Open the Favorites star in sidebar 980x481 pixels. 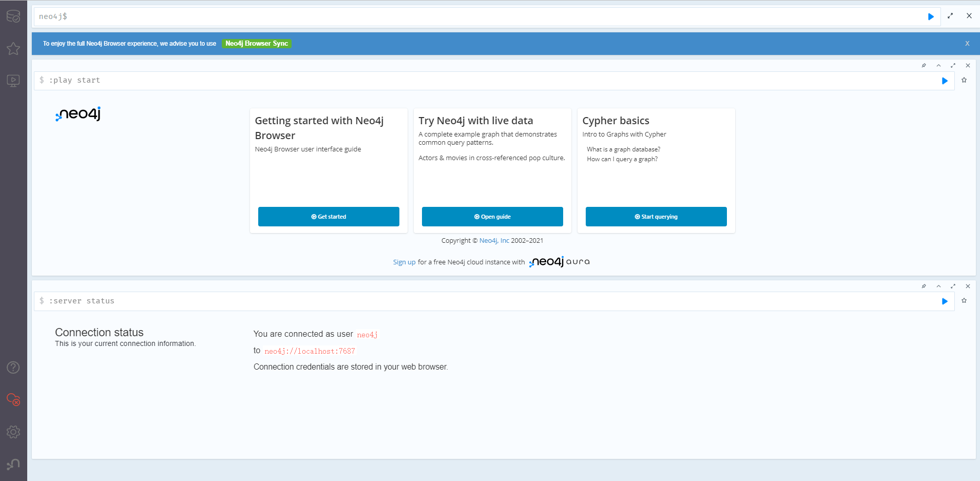click(13, 49)
